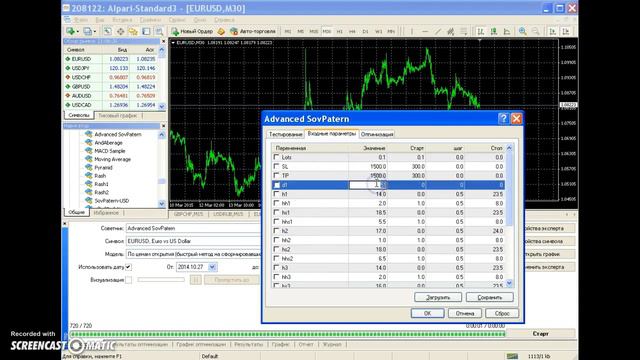Select the Fibonacci retracement tool icon
The image size is (640, 360).
(464, 31)
